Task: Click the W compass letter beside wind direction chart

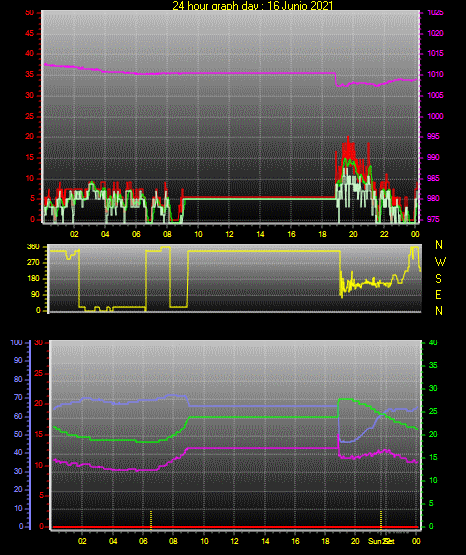Action: point(440,262)
